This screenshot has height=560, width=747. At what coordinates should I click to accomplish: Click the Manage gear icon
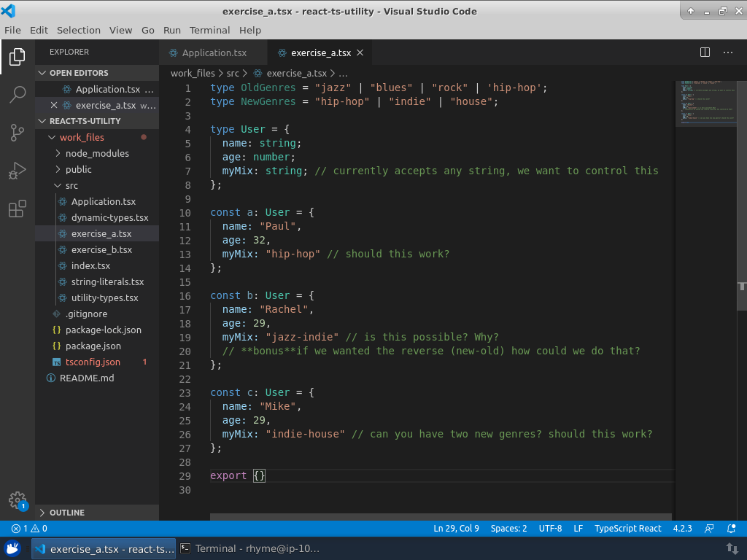point(18,500)
